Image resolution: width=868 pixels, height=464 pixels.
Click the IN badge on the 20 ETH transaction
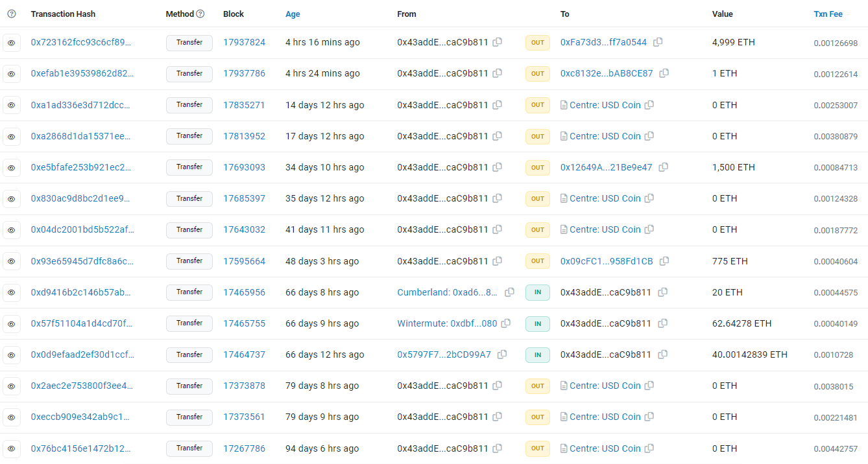[x=537, y=292]
